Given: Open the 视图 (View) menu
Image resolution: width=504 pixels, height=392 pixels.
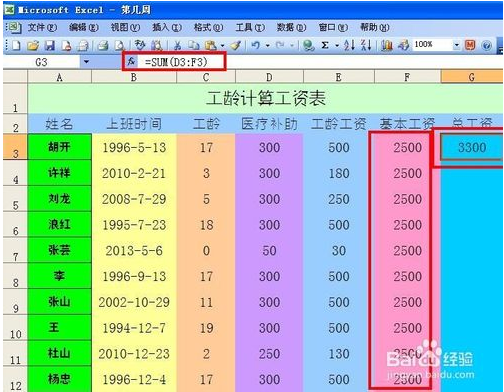Looking at the screenshot, I should point(125,27).
